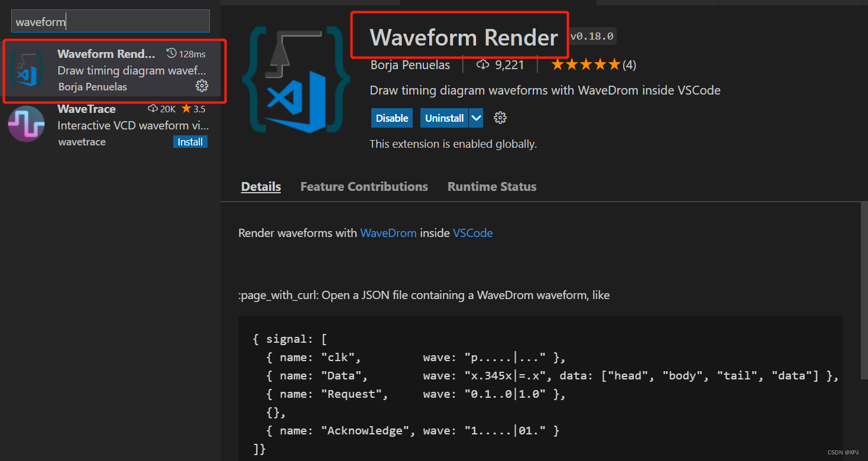Switch to the Feature Contributions tab
This screenshot has height=461, width=868.
tap(364, 187)
